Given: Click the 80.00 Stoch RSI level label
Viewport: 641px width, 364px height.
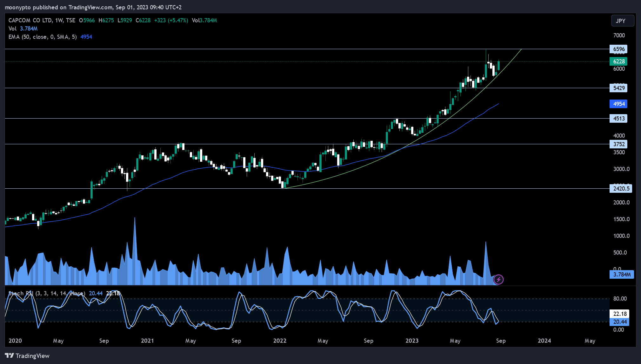Looking at the screenshot, I should [x=620, y=299].
